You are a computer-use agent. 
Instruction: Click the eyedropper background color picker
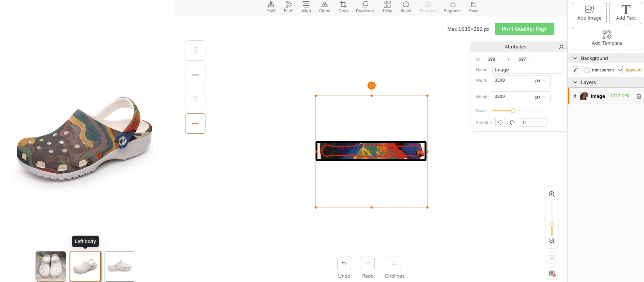[x=575, y=70]
